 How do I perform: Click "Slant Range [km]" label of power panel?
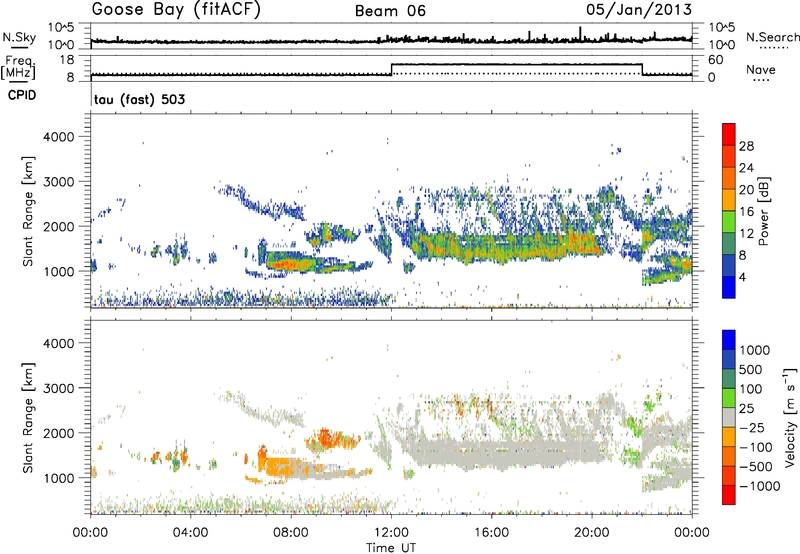click(28, 211)
